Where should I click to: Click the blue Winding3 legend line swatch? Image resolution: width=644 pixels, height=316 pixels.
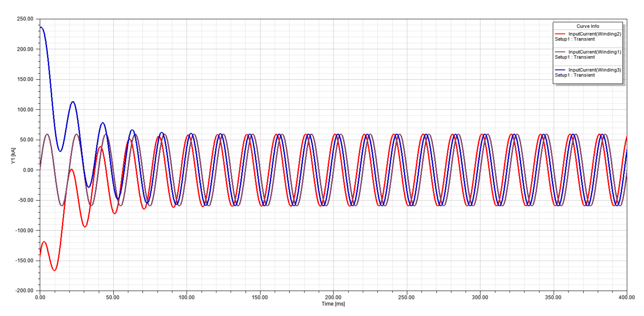click(560, 70)
